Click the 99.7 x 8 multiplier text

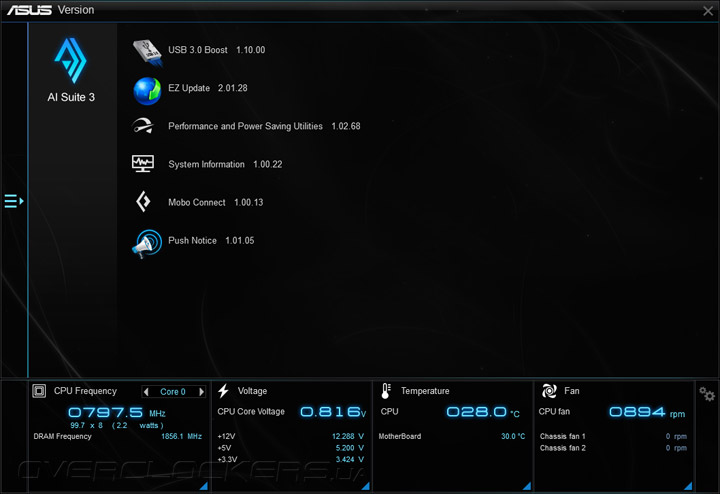tap(86, 425)
